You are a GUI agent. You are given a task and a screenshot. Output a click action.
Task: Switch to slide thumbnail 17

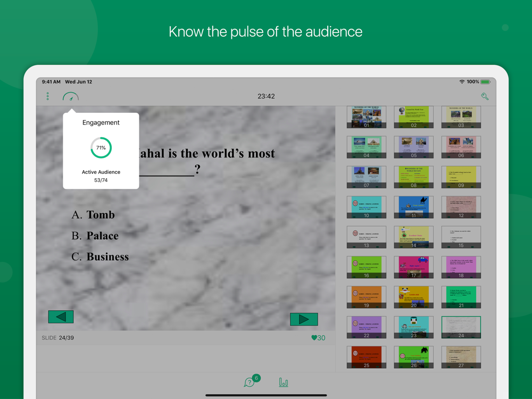(x=413, y=268)
